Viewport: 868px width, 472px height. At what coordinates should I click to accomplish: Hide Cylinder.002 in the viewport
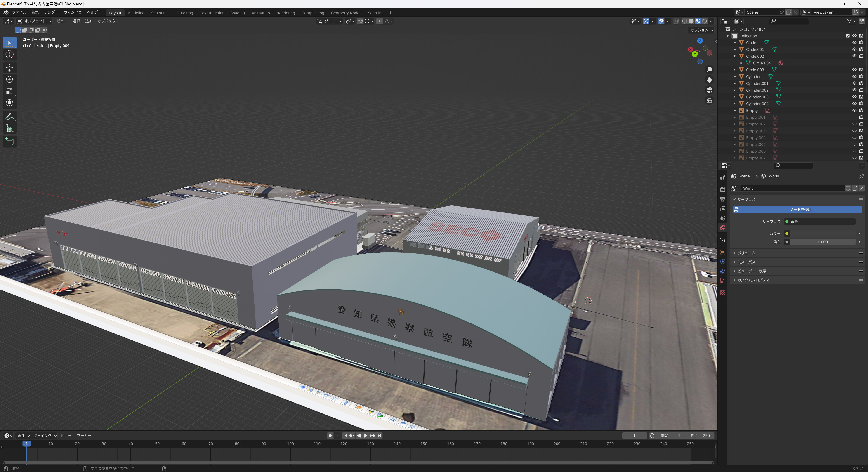tap(854, 90)
